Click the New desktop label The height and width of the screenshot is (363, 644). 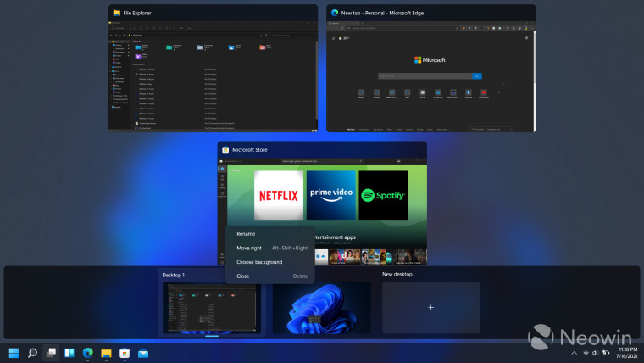(x=397, y=274)
